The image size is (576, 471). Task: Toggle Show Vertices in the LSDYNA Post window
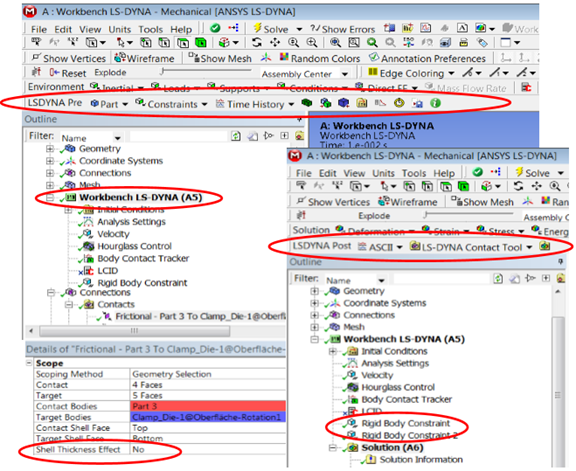[333, 202]
